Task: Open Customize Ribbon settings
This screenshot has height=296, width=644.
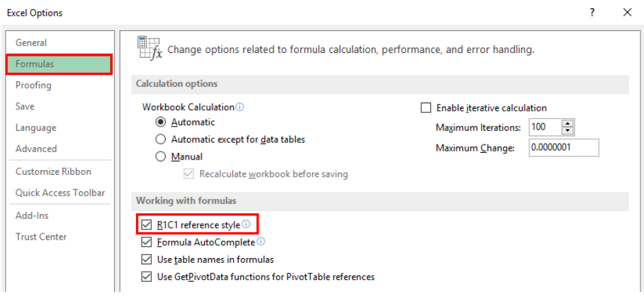Action: (54, 171)
